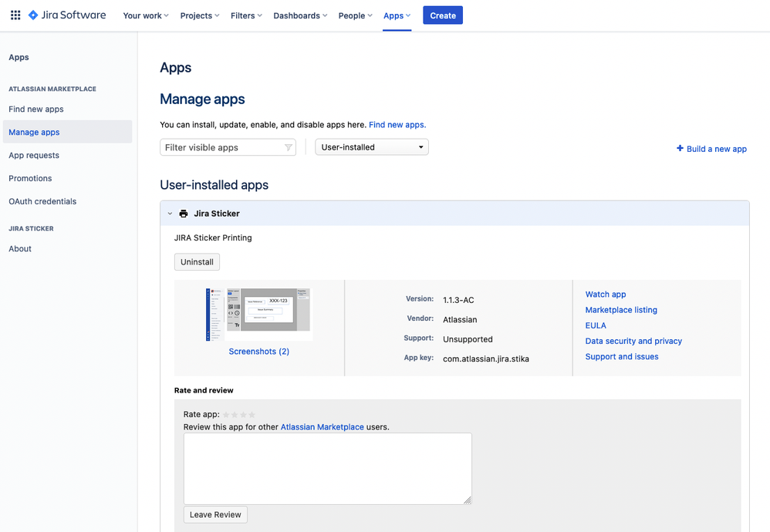770x532 pixels.
Task: Click the Find new apps link in description
Action: [x=397, y=125]
